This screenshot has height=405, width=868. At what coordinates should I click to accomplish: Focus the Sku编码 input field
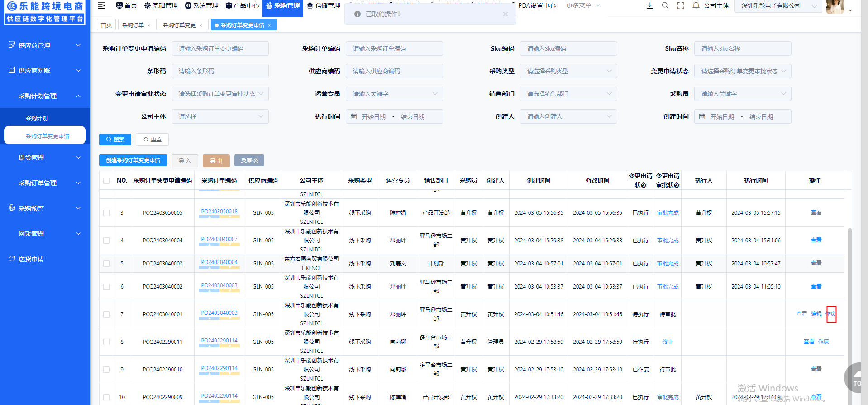pyautogui.click(x=568, y=48)
